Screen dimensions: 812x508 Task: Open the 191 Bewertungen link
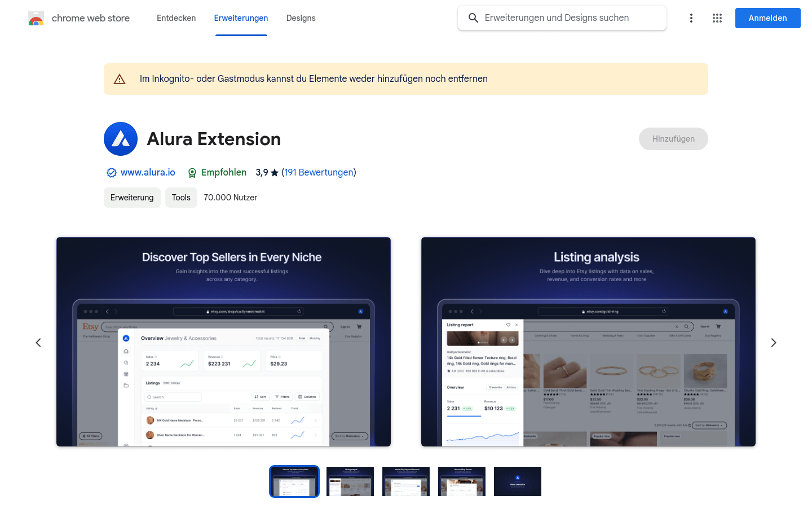(319, 172)
